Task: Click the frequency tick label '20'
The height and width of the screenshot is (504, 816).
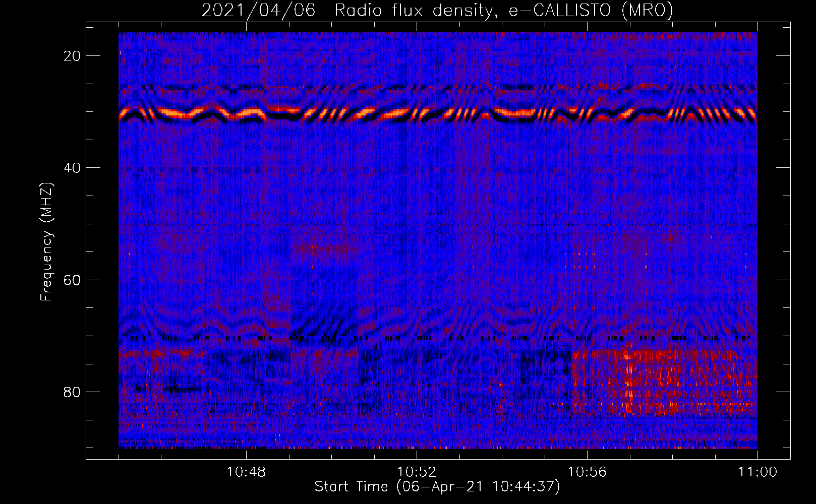Action: click(x=73, y=55)
